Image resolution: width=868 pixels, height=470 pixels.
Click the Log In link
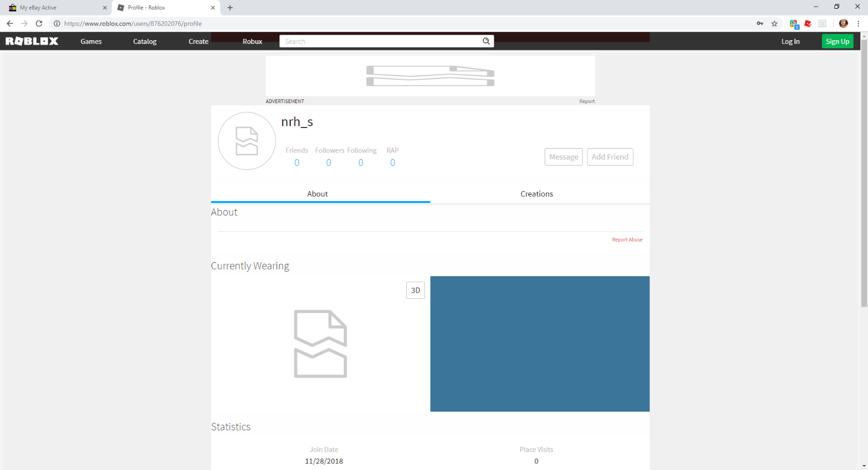pos(790,41)
